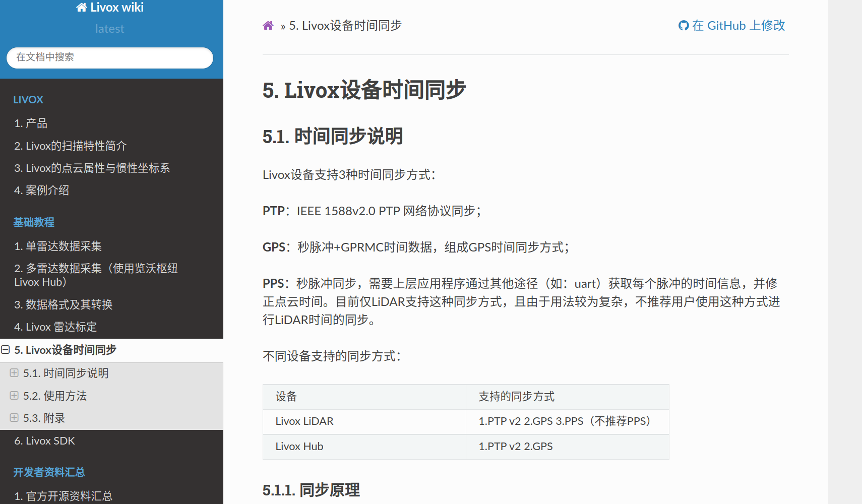The height and width of the screenshot is (504, 862).
Task: Click the 'Livox Hub' table cell
Action: point(364,447)
